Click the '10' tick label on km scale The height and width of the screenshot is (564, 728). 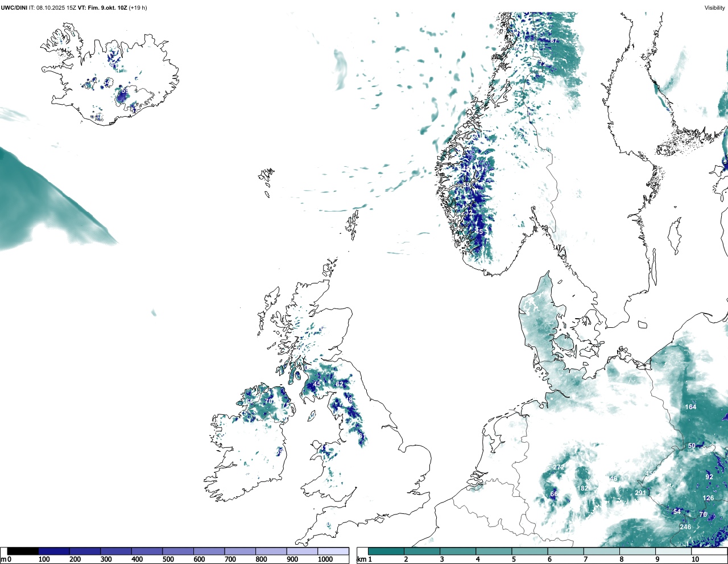coord(695,559)
